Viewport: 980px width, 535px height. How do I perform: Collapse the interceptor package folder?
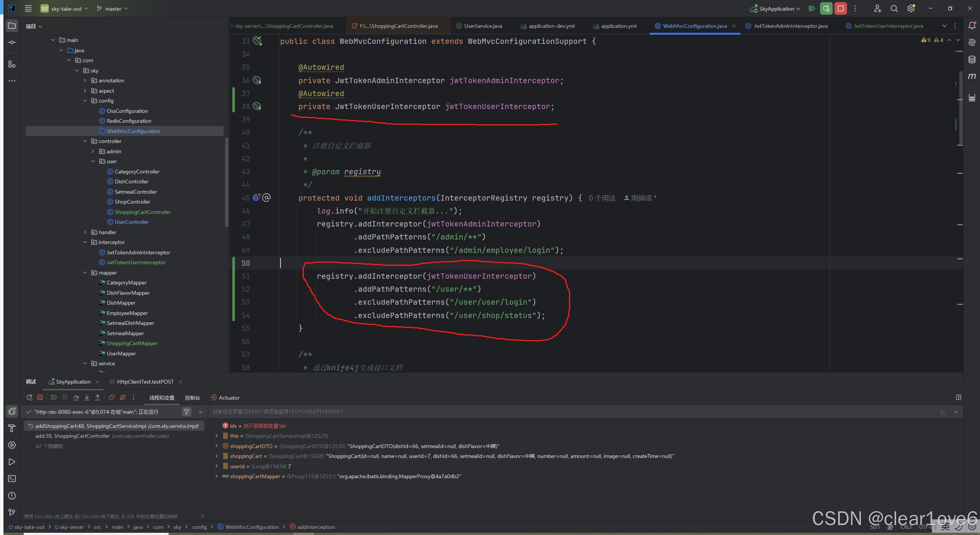coord(85,242)
